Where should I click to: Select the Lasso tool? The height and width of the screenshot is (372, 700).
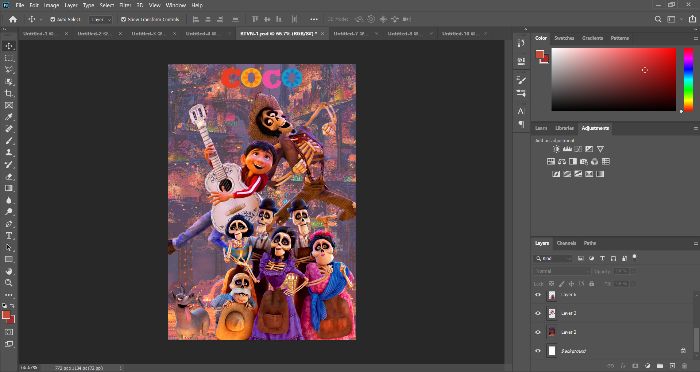click(x=8, y=70)
